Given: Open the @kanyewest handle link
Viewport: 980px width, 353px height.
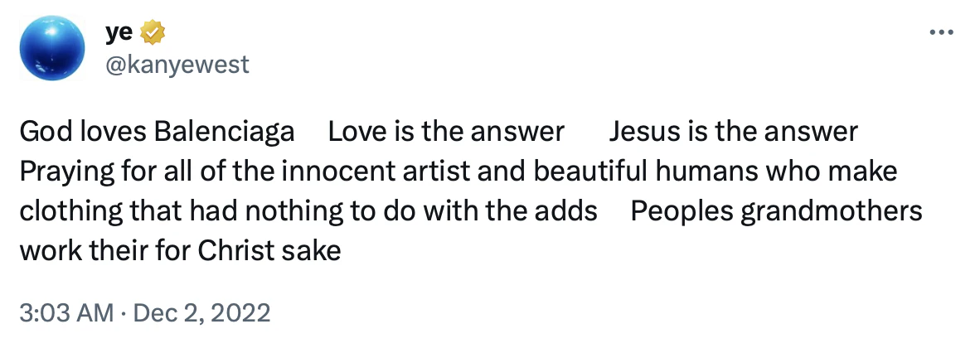Looking at the screenshot, I should click(177, 64).
